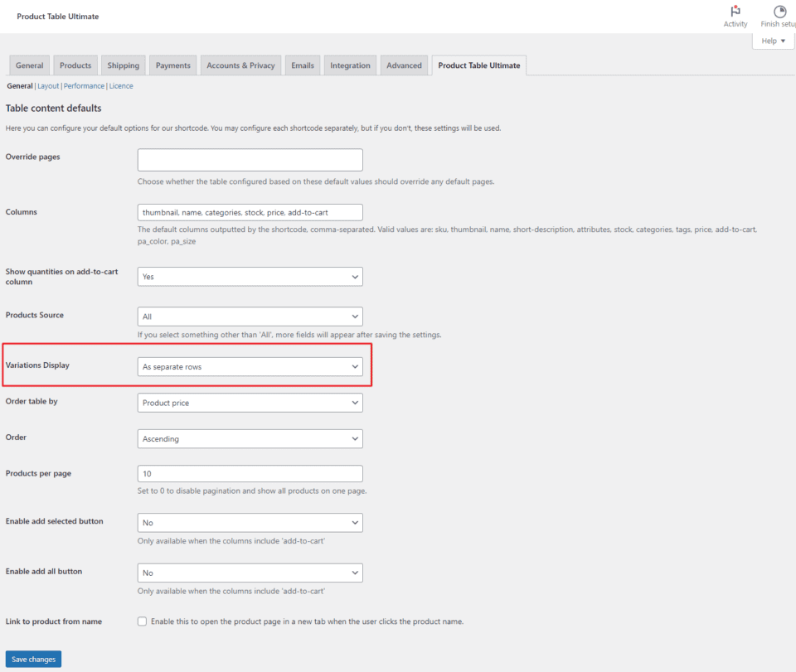Open the Layout settings link

pyautogui.click(x=47, y=85)
